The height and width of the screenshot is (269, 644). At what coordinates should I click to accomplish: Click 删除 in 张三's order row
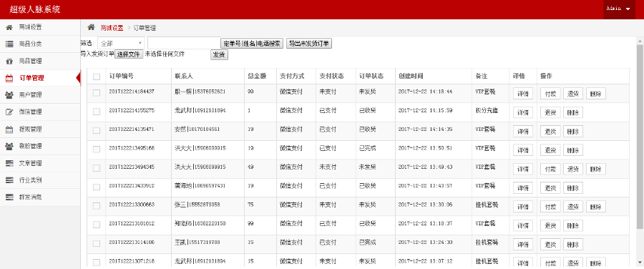pyautogui.click(x=595, y=207)
